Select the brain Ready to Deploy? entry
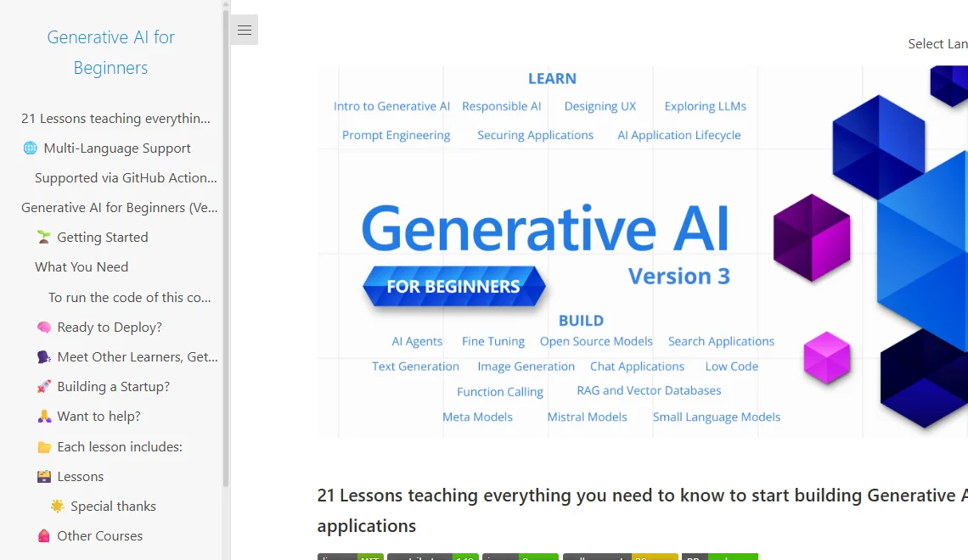The height and width of the screenshot is (560, 968). tap(99, 328)
